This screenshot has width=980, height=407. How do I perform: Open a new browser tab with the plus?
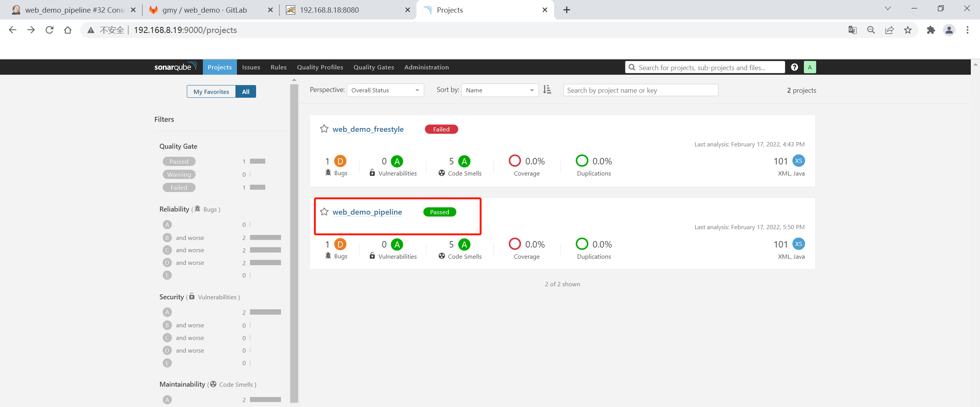[567, 10]
